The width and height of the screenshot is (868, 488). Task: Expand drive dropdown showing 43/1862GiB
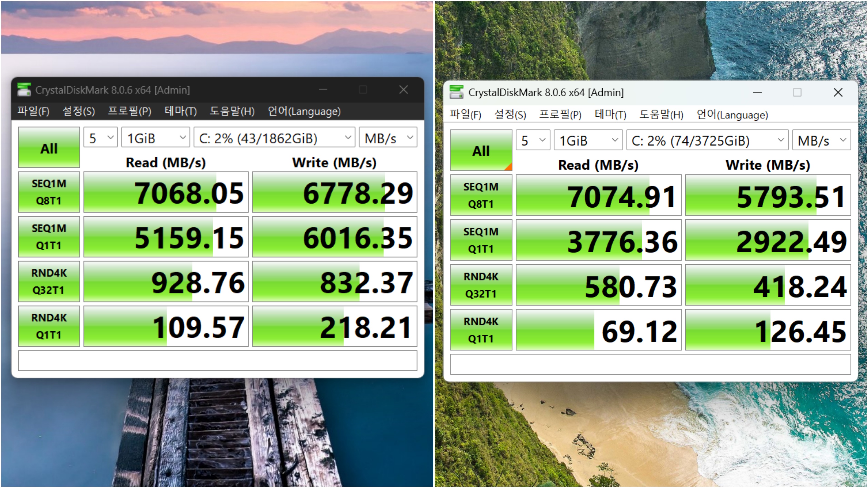pos(274,137)
